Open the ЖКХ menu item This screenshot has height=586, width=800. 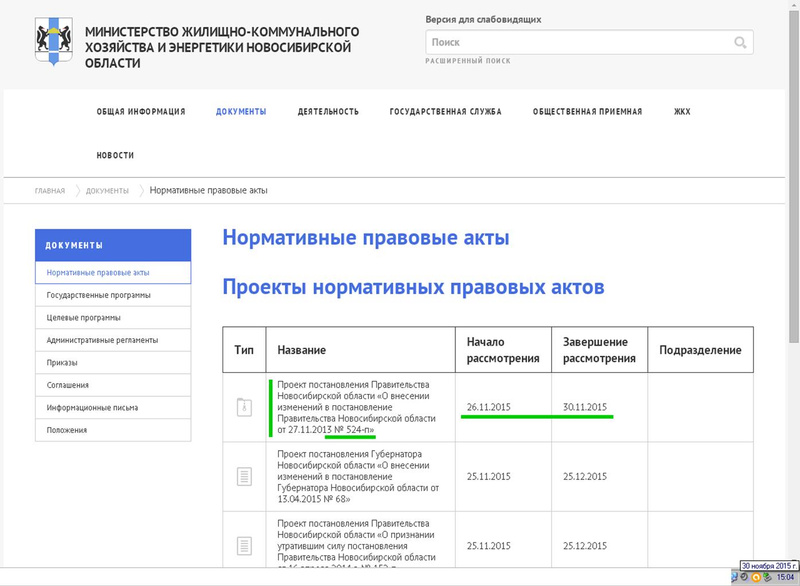(x=682, y=112)
